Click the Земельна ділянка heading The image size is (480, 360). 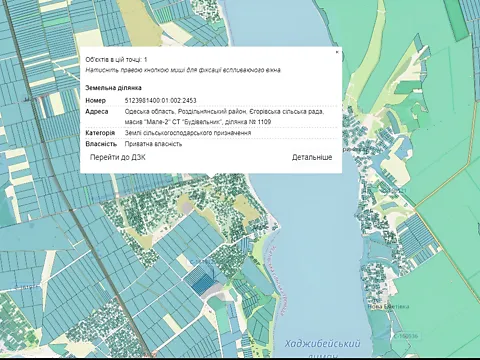[113, 88]
